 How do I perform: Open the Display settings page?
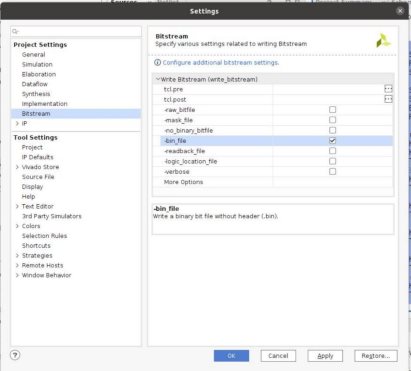pyautogui.click(x=32, y=186)
